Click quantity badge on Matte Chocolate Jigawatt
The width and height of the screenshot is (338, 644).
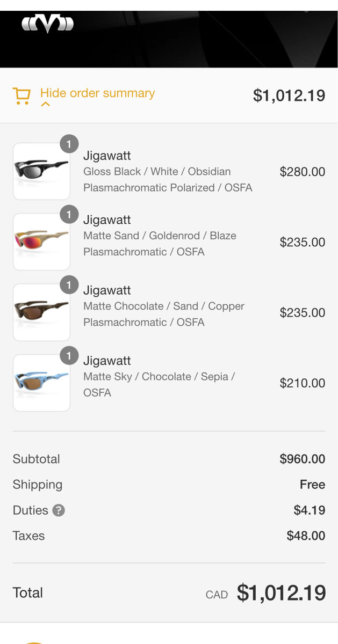69,285
